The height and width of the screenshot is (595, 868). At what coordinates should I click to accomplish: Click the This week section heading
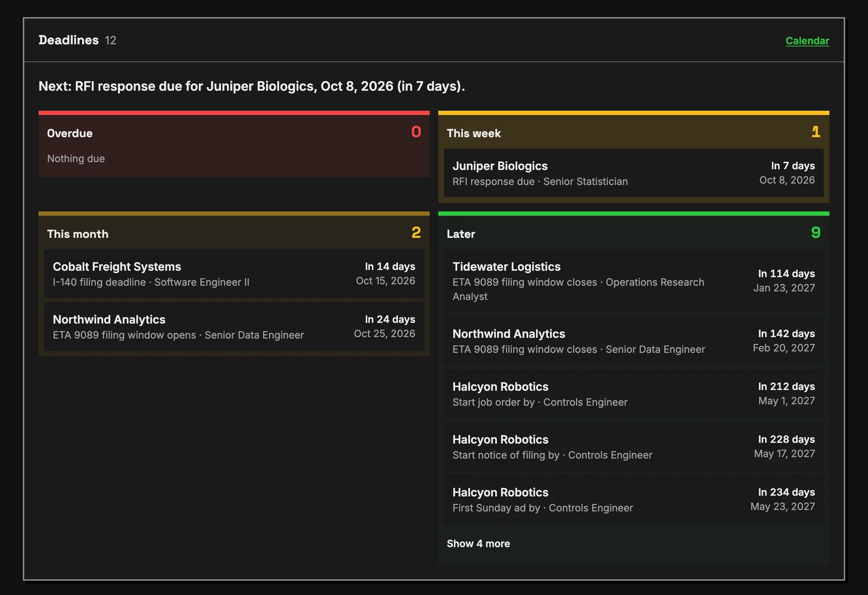pyautogui.click(x=474, y=133)
